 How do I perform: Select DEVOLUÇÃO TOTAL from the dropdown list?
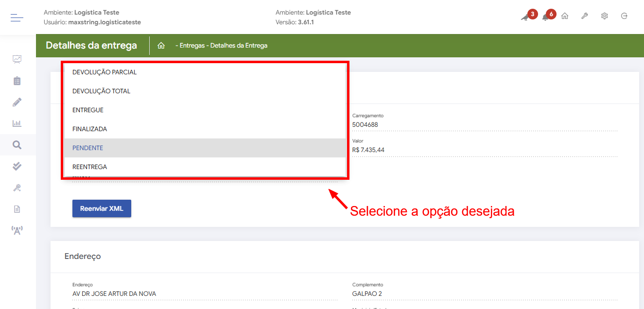click(205, 91)
